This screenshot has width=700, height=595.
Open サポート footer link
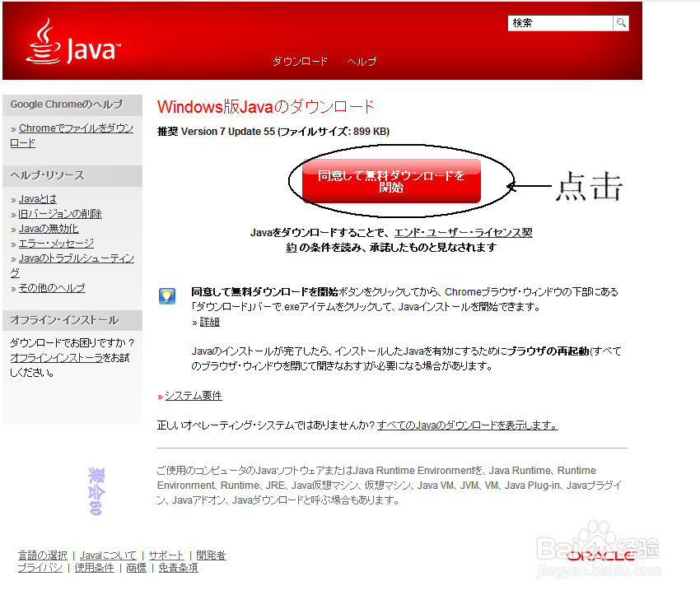point(166,555)
